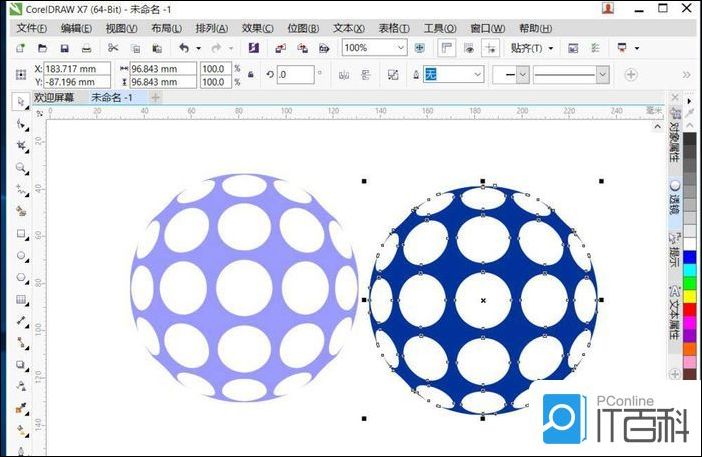
Task: Add a new document tab with plus
Action: [x=155, y=97]
